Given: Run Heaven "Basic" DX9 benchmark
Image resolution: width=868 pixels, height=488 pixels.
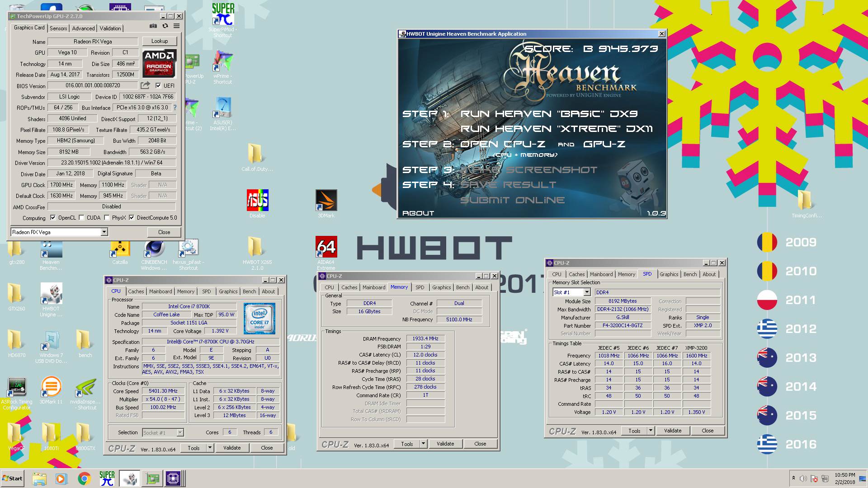Looking at the screenshot, I should (x=549, y=114).
